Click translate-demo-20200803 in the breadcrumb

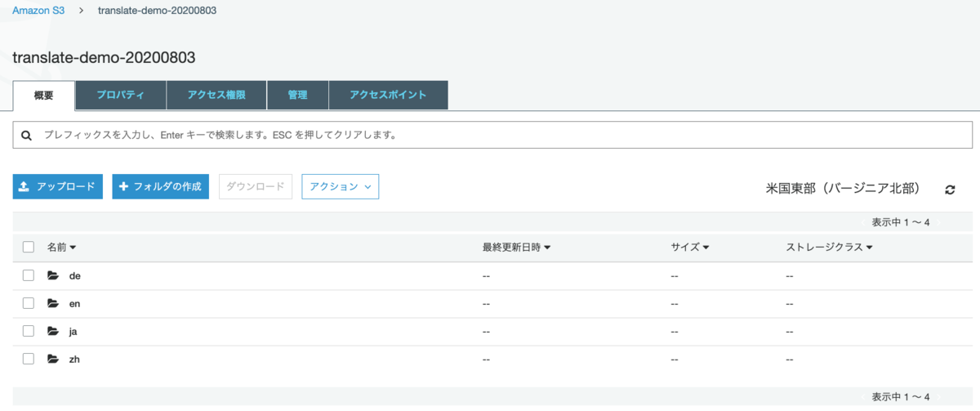click(158, 11)
